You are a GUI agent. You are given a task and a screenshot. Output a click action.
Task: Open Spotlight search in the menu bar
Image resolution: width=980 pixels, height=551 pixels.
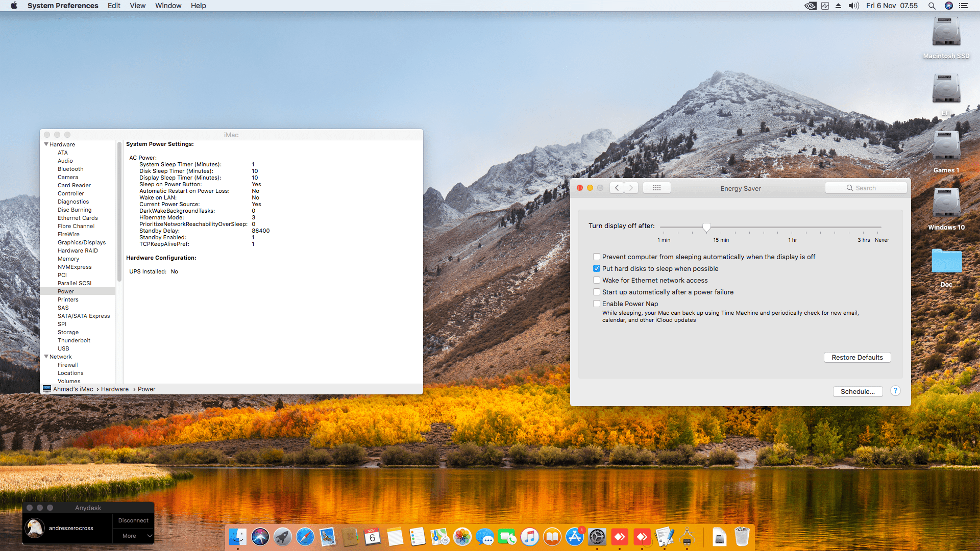(932, 6)
